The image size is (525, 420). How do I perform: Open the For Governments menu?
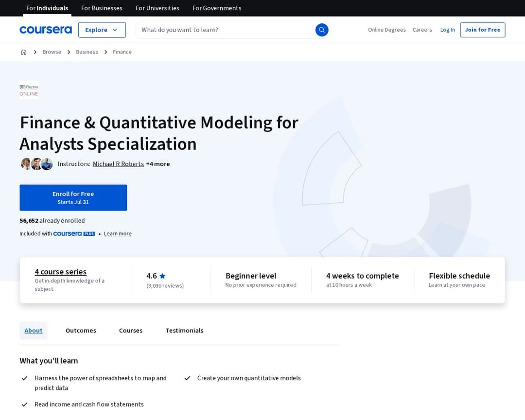[217, 8]
